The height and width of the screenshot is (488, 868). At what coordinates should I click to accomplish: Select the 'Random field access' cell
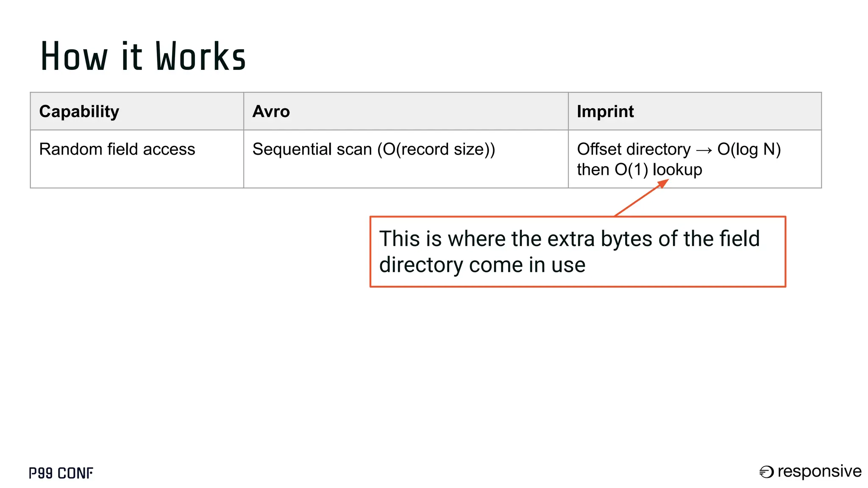click(x=117, y=149)
